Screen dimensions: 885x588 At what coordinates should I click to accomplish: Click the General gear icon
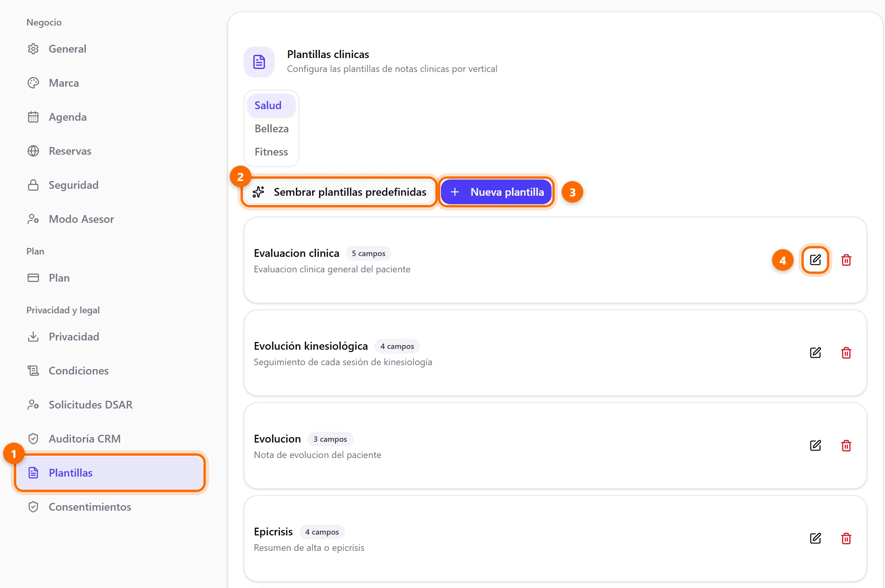tap(33, 49)
